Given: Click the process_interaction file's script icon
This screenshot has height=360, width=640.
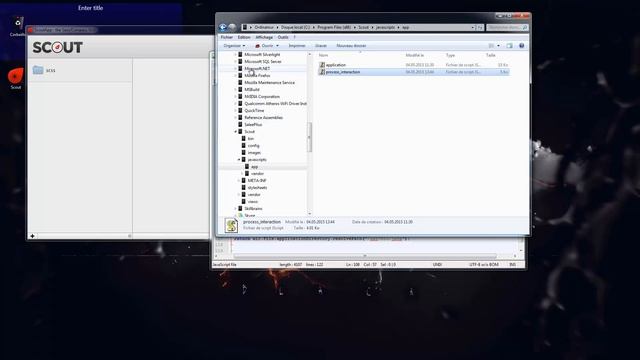Looking at the screenshot, I should [x=322, y=72].
